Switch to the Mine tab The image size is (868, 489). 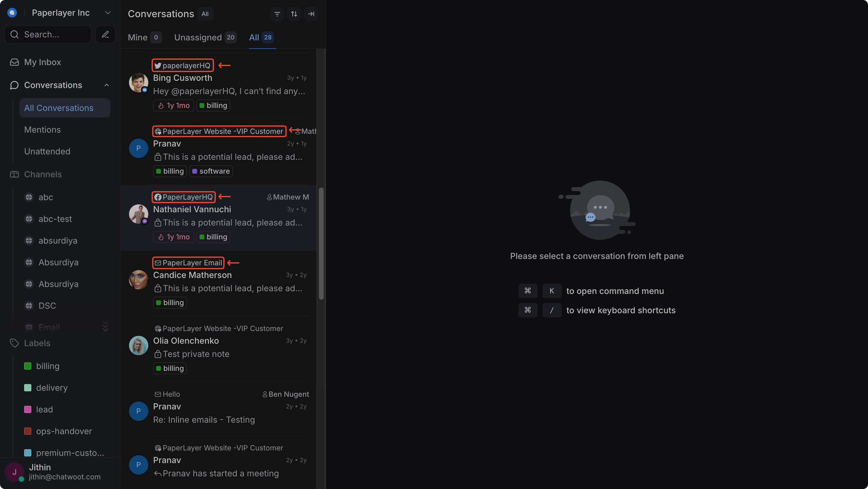pos(145,37)
